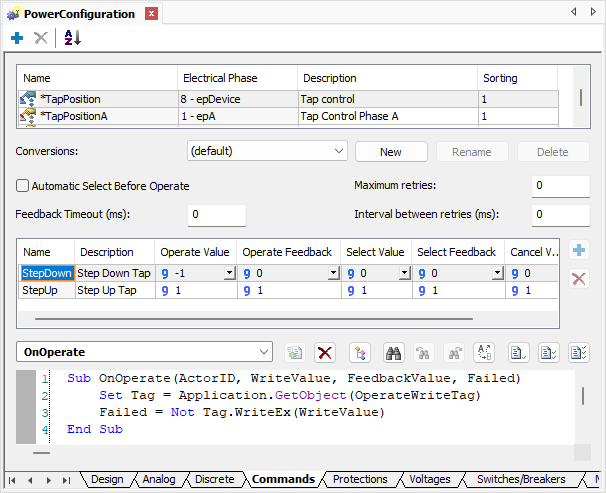Click the Electrical Phase column header
This screenshot has width=606, height=493.
[220, 78]
